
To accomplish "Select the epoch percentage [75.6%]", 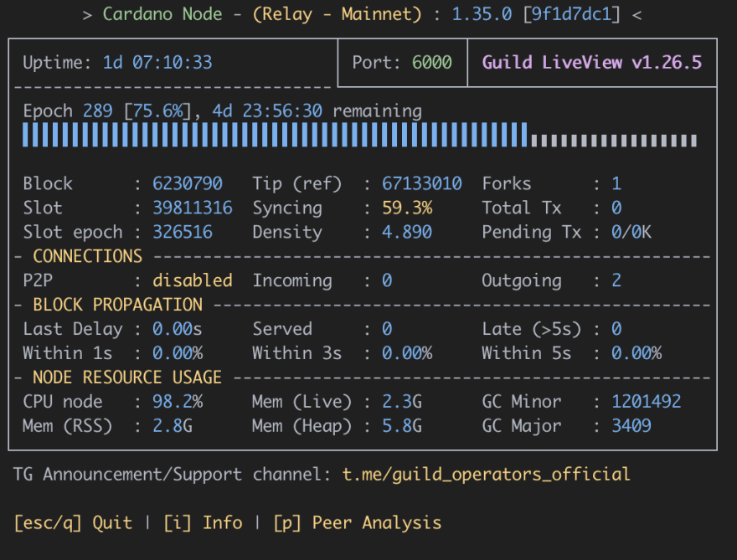I will click(158, 110).
